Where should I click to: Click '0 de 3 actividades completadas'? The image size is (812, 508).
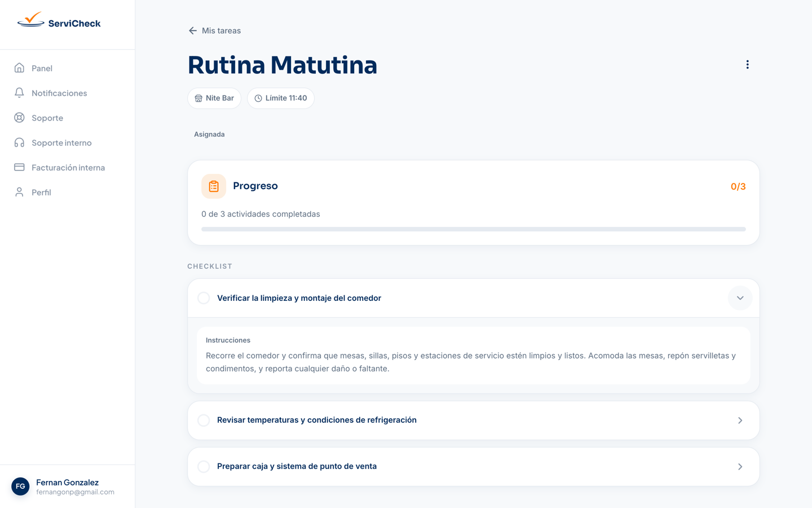261,214
